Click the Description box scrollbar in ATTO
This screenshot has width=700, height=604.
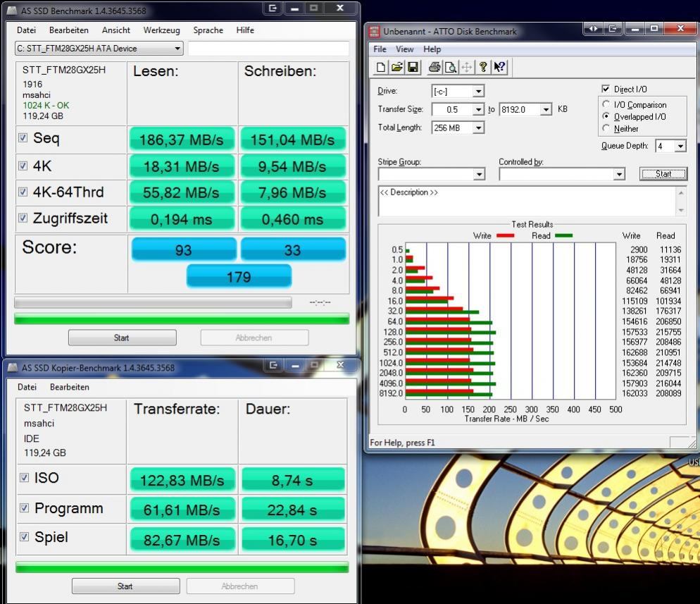681,201
